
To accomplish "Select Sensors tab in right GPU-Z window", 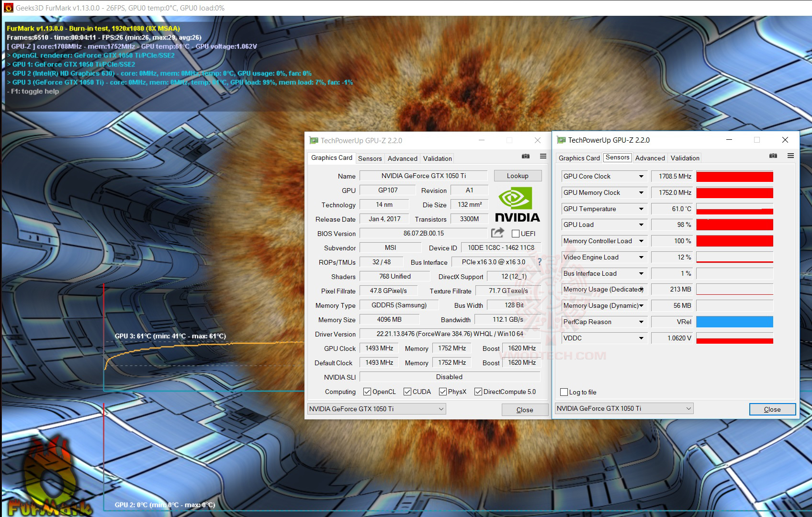I will [x=618, y=157].
